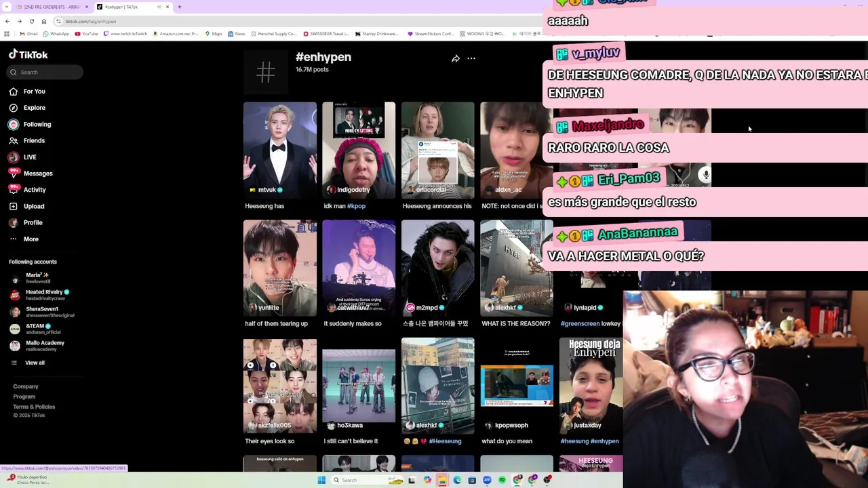Open the Gmail bookmark
The height and width of the screenshot is (488, 868).
pos(28,34)
